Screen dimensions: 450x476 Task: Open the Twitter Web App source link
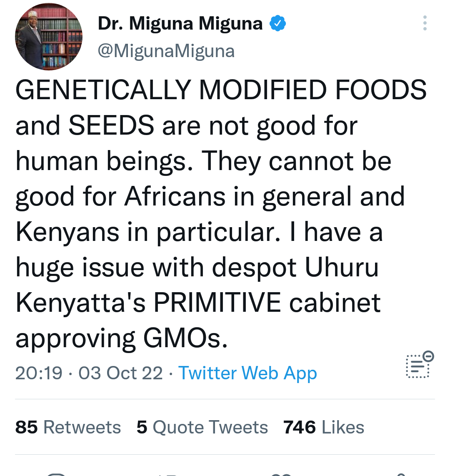tap(247, 373)
